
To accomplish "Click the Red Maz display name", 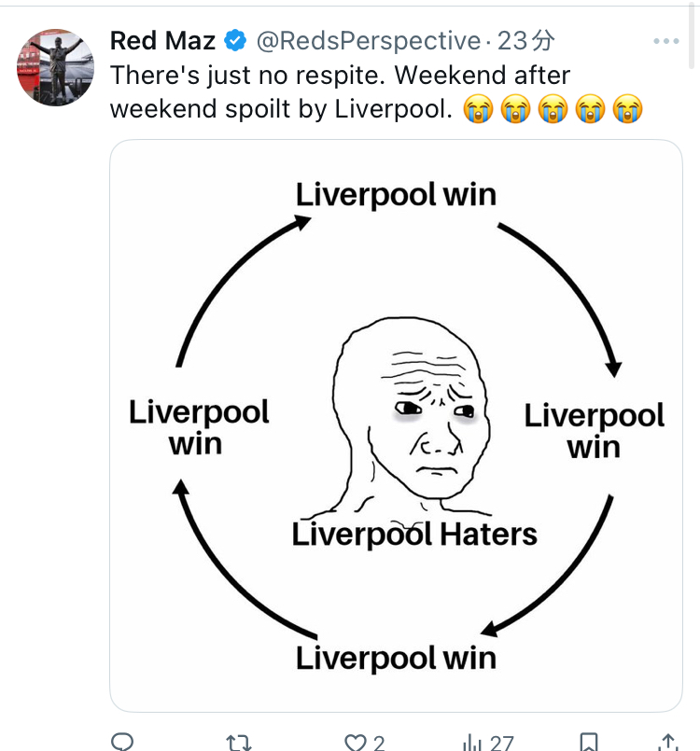I will tap(162, 41).
